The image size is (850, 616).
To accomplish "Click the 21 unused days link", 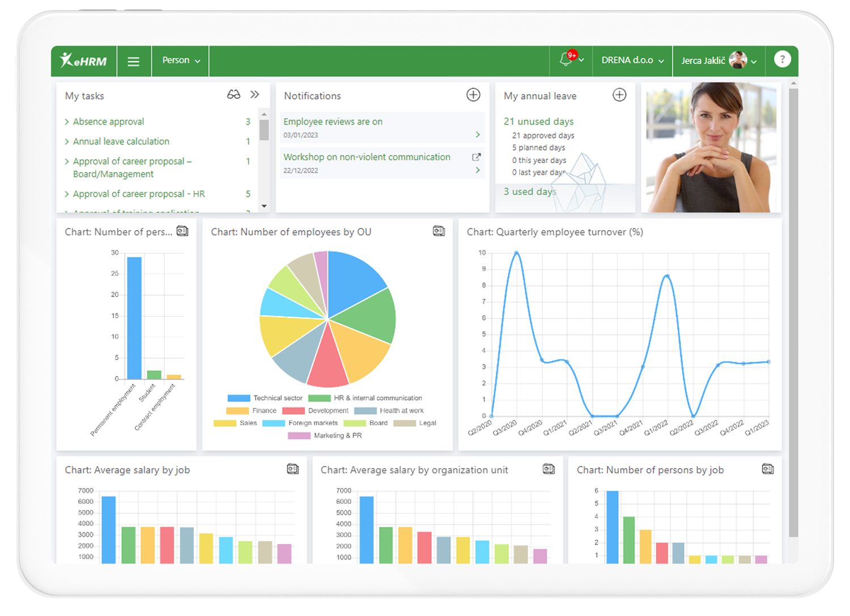I will pyautogui.click(x=538, y=121).
